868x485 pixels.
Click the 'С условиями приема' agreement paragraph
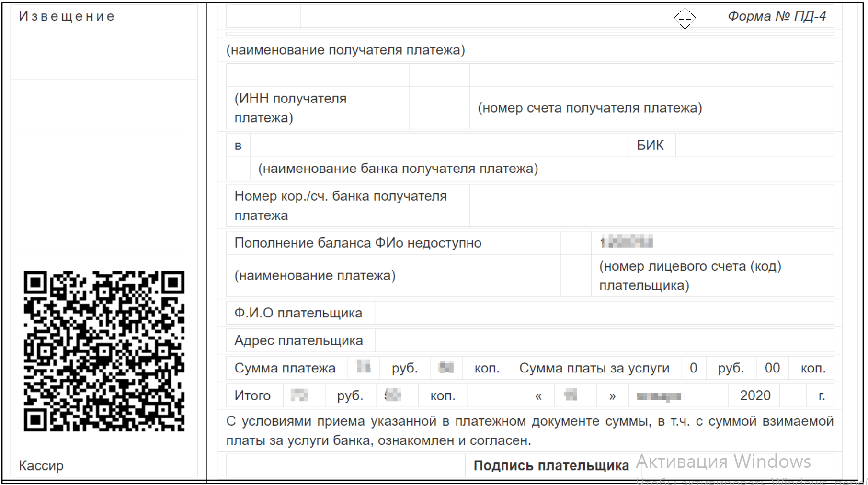[x=530, y=430]
